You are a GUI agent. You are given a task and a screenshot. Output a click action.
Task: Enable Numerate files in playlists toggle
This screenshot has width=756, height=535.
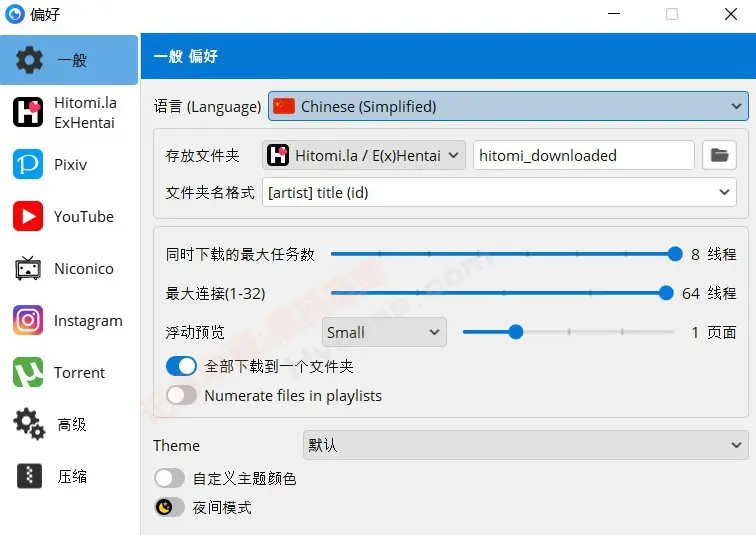tap(181, 395)
